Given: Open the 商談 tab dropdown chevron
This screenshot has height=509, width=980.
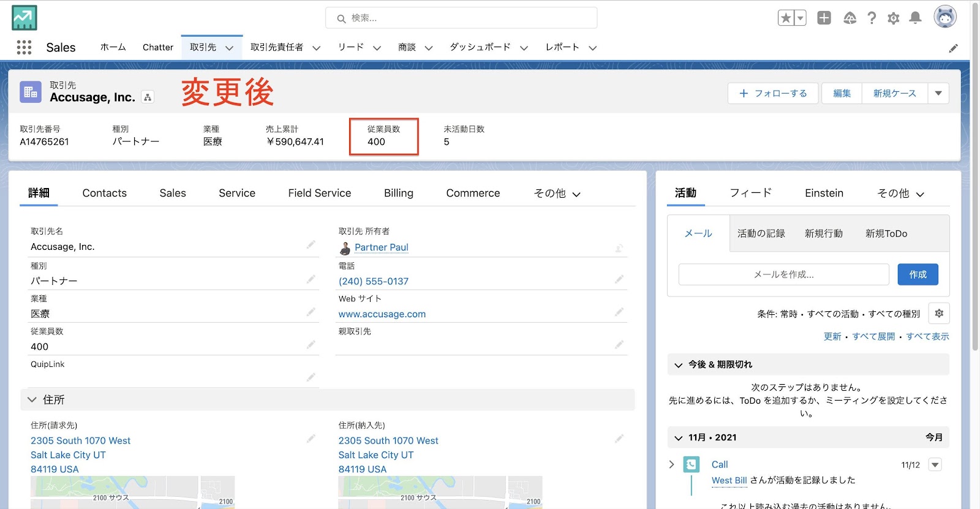Looking at the screenshot, I should click(x=429, y=48).
